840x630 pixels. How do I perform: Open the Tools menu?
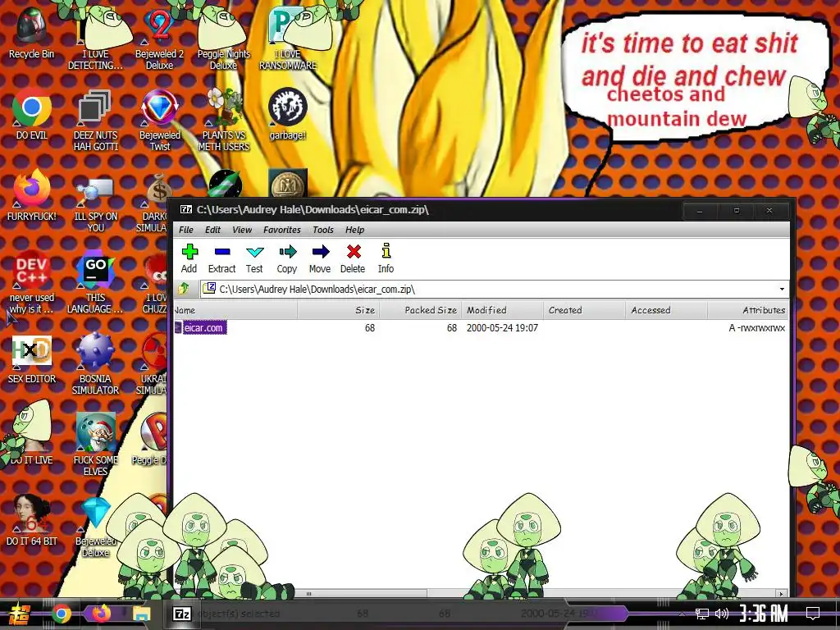323,230
